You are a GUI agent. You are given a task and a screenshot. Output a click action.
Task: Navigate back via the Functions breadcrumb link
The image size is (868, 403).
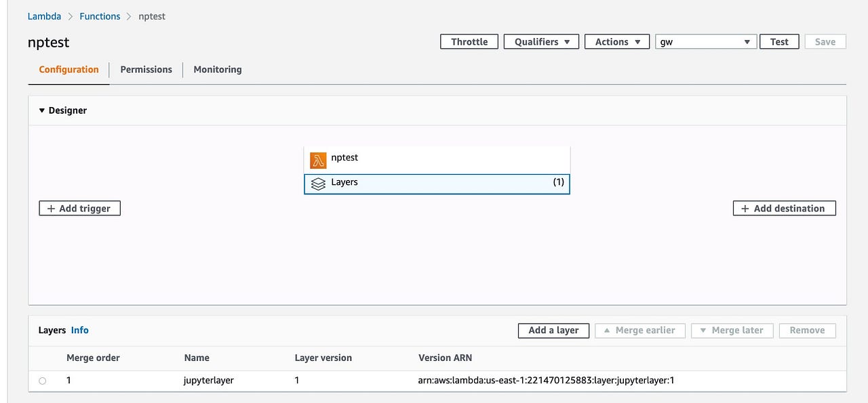coord(100,16)
